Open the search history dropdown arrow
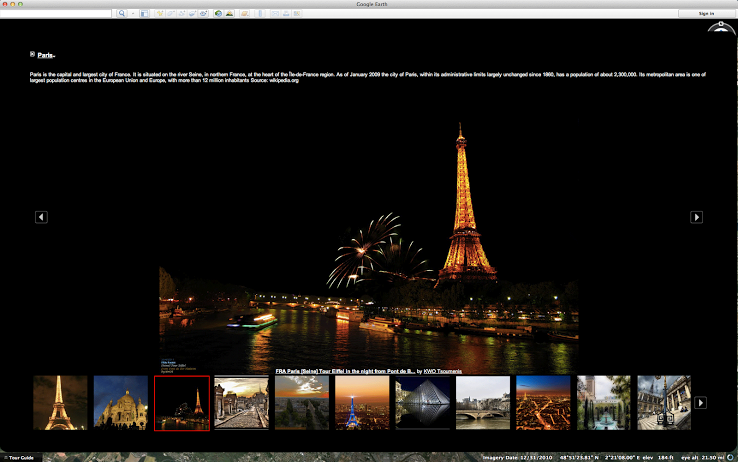 [x=132, y=14]
